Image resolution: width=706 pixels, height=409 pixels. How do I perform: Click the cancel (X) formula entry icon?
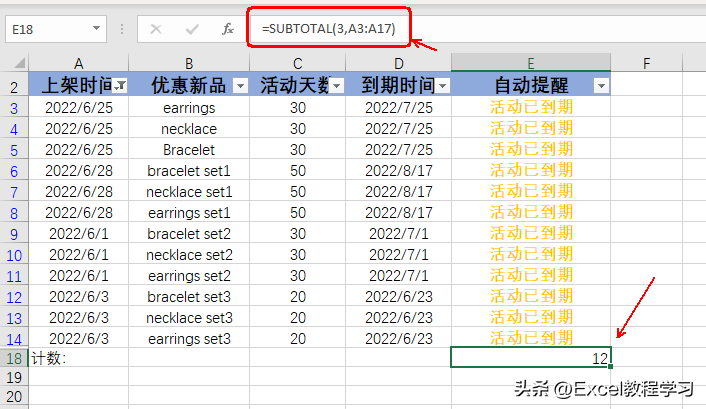156,29
